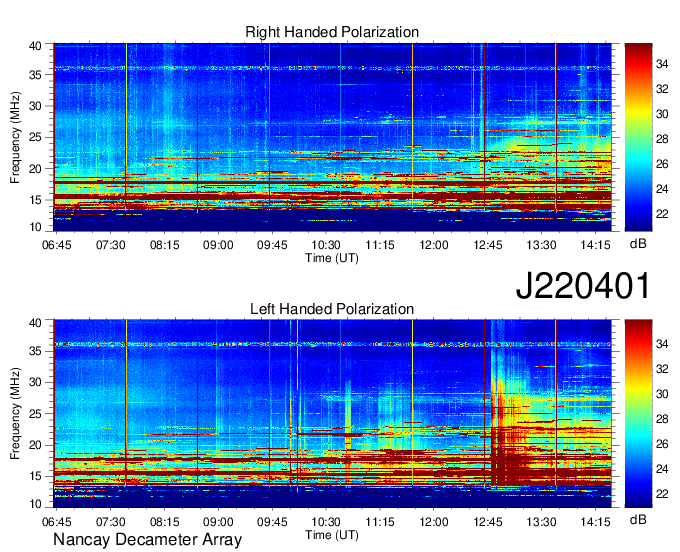Click "Time (UT)" label under Left Handed plot
This screenshot has width=680, height=552.
(332, 535)
